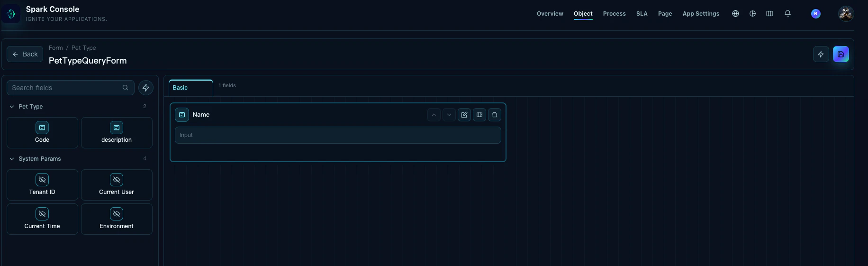The height and width of the screenshot is (266, 868).
Task: Save the form with the disk icon
Action: click(x=841, y=54)
